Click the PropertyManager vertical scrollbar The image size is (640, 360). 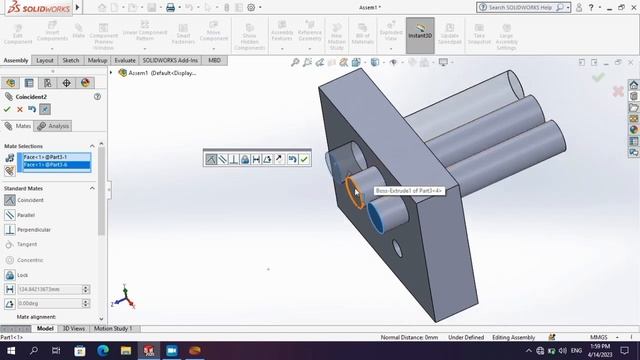pyautogui.click(x=101, y=192)
